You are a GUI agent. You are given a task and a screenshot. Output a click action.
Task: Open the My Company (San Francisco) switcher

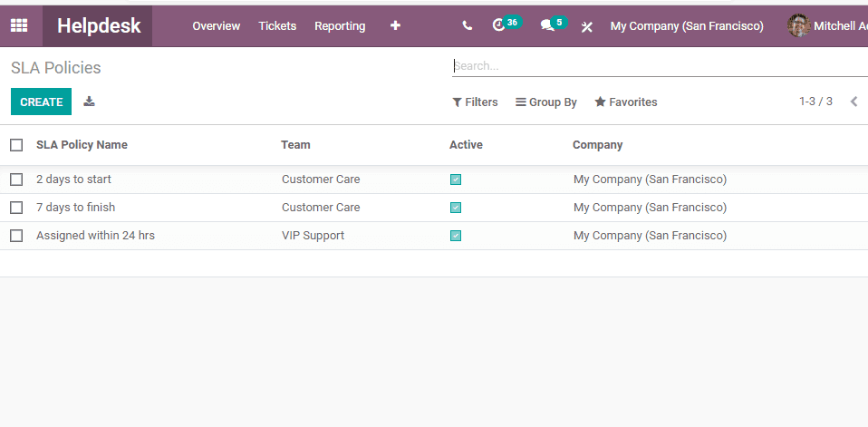687,26
